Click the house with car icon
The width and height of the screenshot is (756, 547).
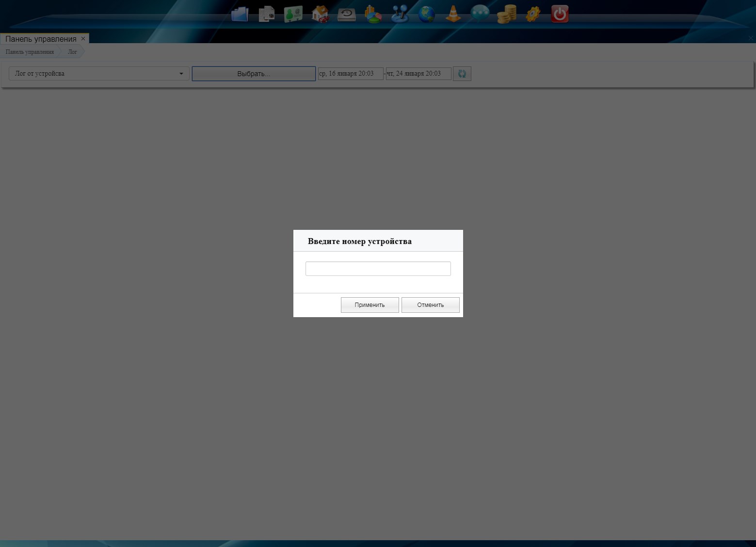coord(320,14)
